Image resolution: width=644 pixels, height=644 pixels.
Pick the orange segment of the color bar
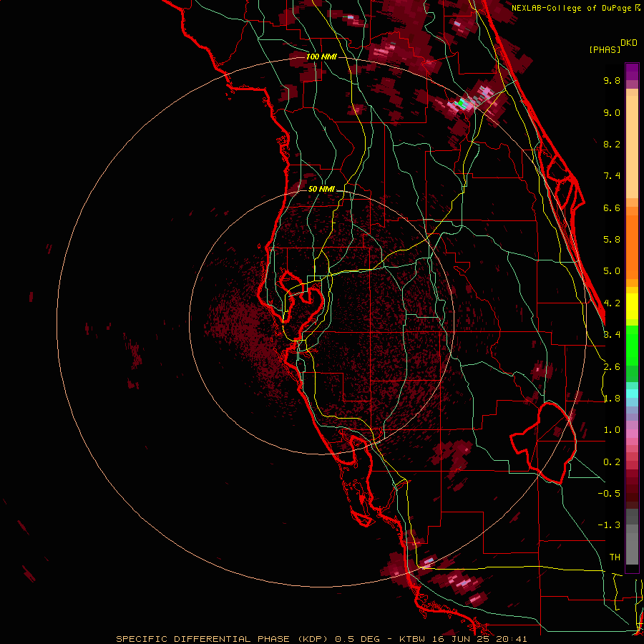coord(632,246)
